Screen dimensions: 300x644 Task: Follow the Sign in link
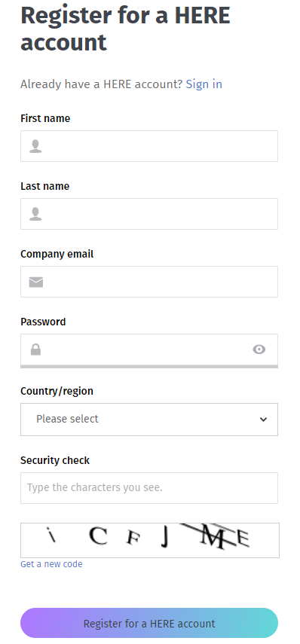[204, 84]
